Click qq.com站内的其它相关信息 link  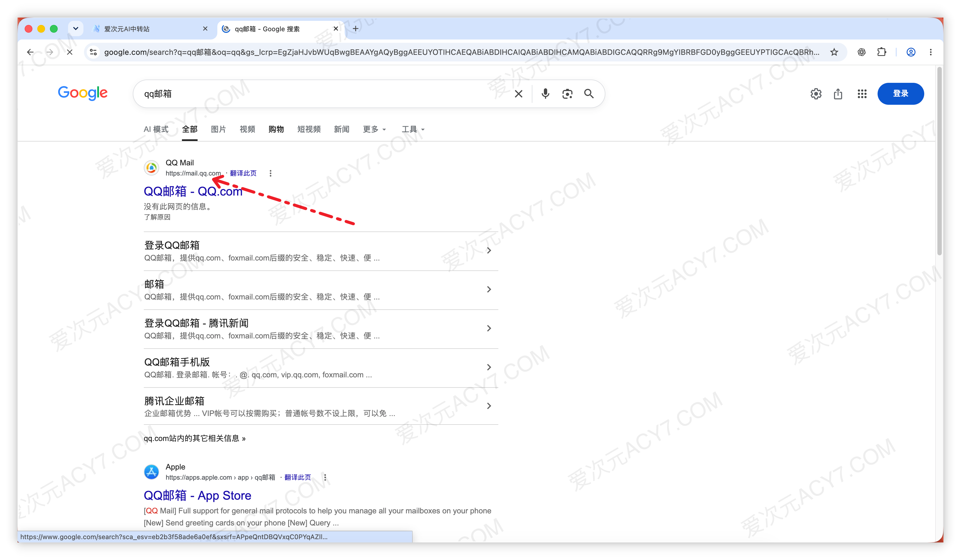[x=195, y=439]
